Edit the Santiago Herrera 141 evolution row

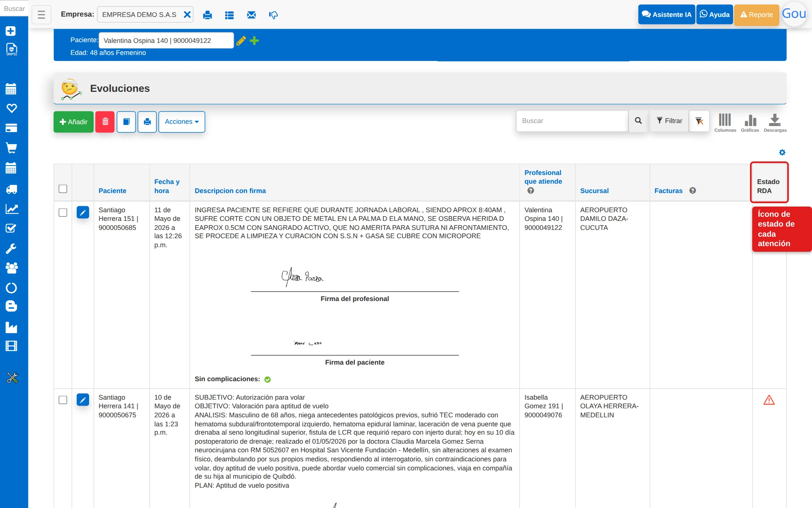pyautogui.click(x=83, y=400)
